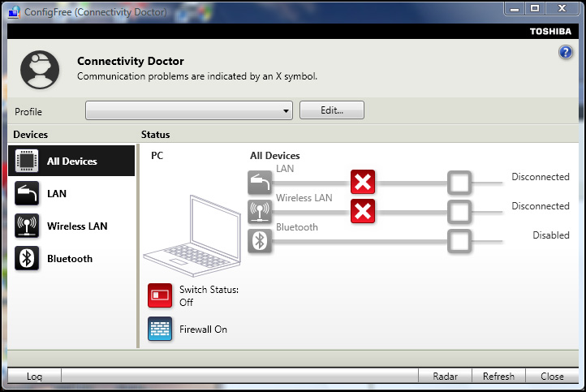This screenshot has width=586, height=392.
Task: Click empty node box on Wireless LAN line
Action: (x=459, y=212)
